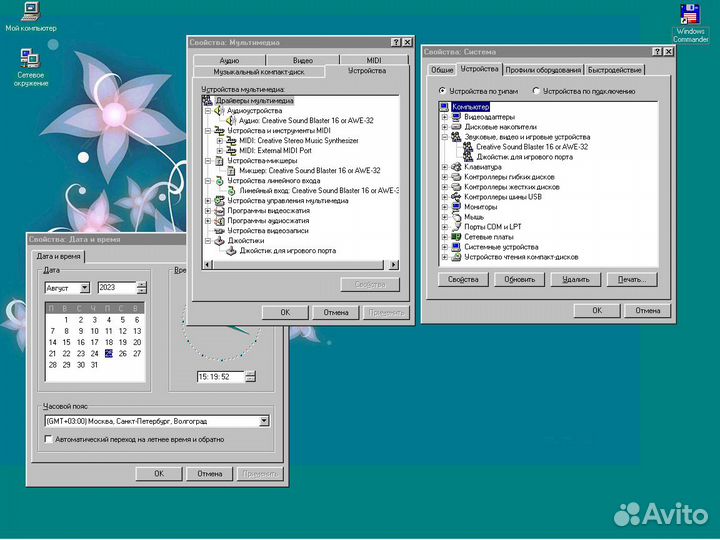Select the Компьютер root node icon
This screenshot has width=720, height=540.
(x=445, y=105)
